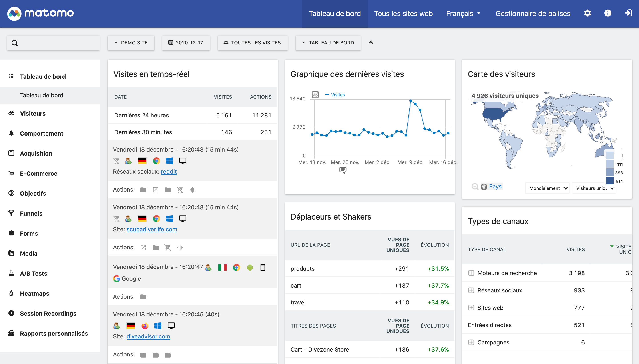Open the administration settings gear icon
639x364 pixels.
point(587,13)
